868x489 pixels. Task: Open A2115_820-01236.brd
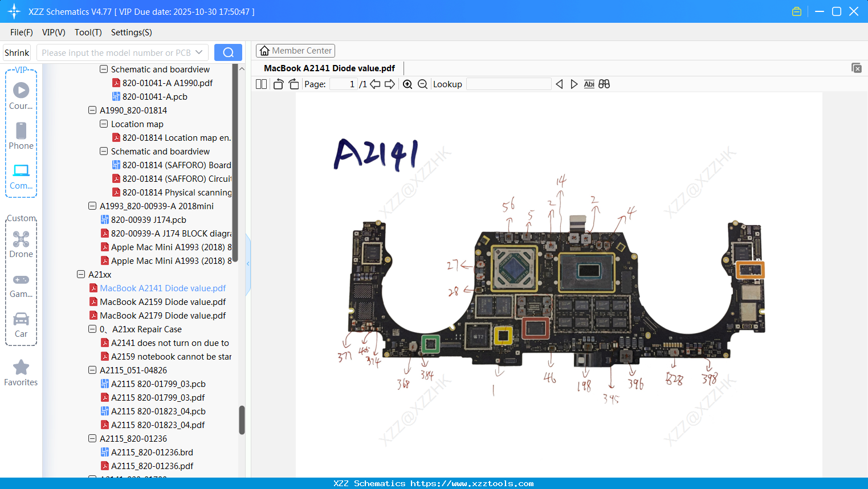click(146, 453)
